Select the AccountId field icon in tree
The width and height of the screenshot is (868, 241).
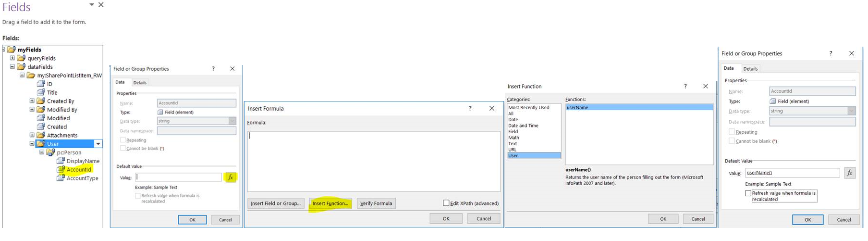[61, 169]
